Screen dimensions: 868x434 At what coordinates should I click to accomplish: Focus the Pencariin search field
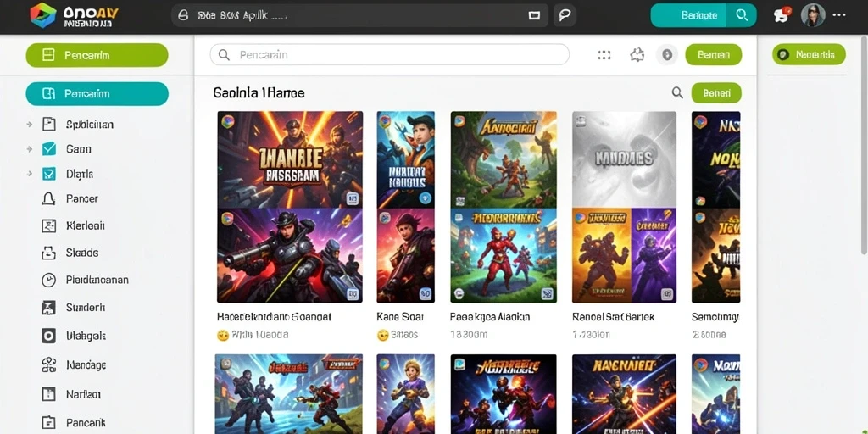click(x=390, y=55)
